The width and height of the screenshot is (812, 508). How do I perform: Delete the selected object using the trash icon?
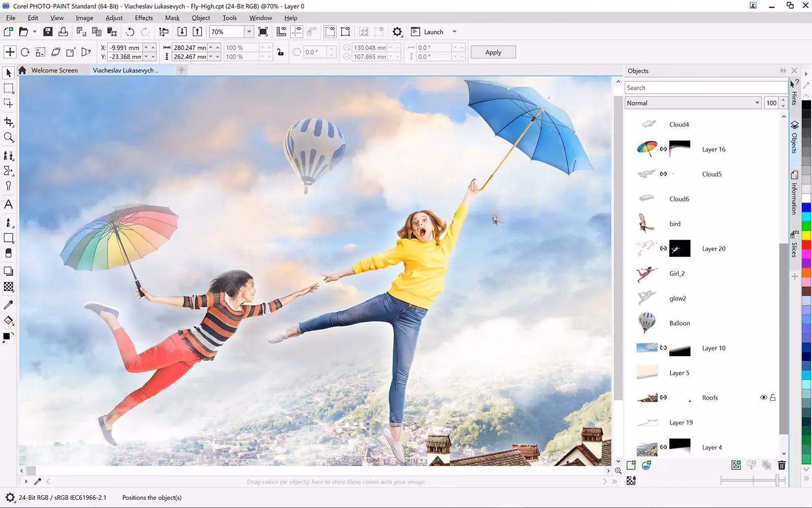tap(782, 464)
